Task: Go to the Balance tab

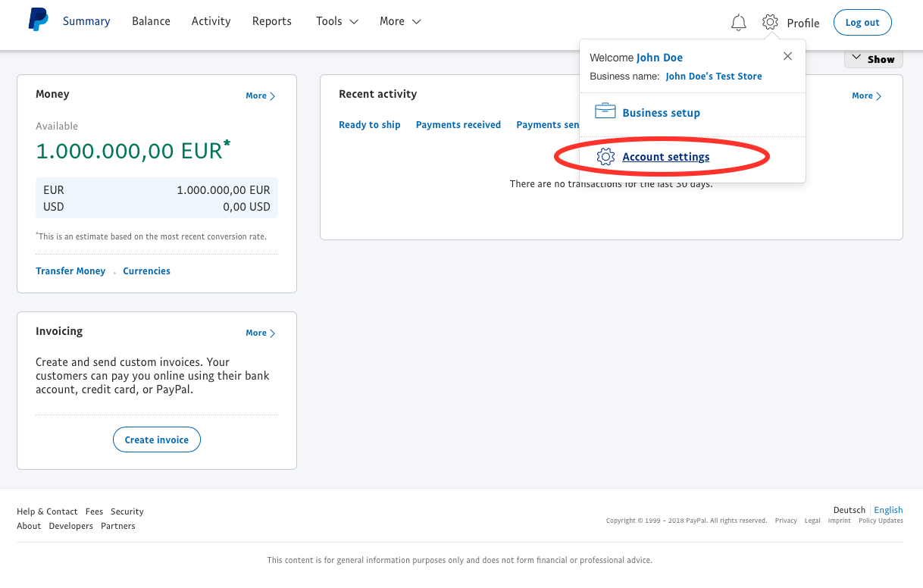Action: [151, 21]
